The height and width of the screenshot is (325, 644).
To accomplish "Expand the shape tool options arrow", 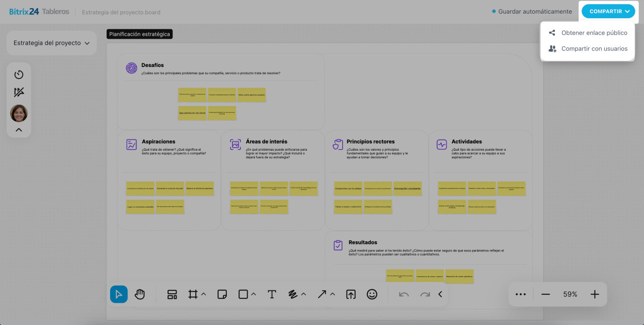I will 254,294.
